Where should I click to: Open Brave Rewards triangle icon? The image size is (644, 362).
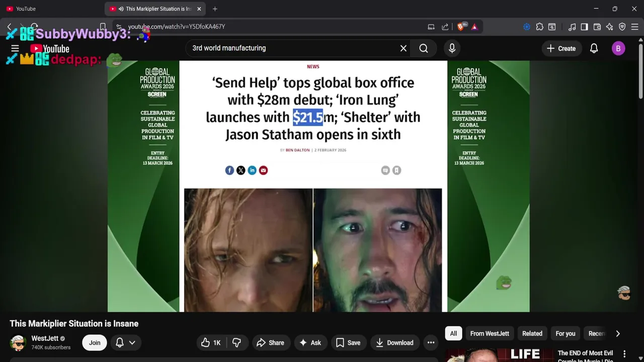coord(474,27)
